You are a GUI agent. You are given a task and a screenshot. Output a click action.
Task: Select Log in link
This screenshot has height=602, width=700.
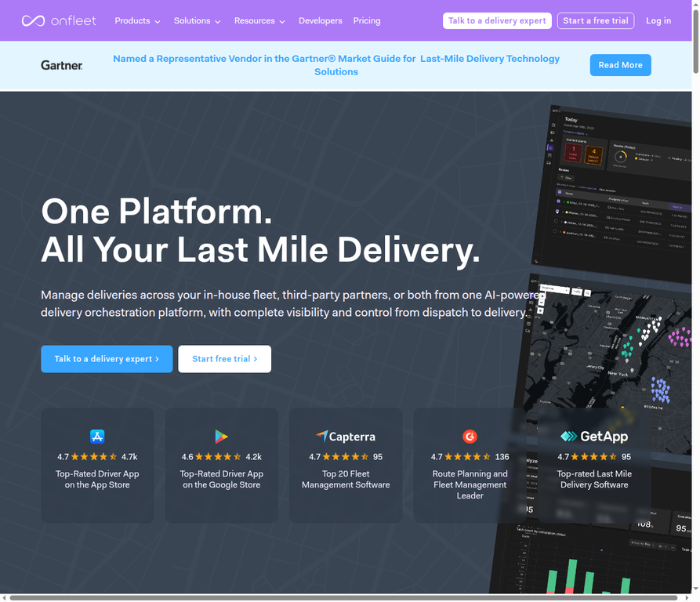point(658,21)
